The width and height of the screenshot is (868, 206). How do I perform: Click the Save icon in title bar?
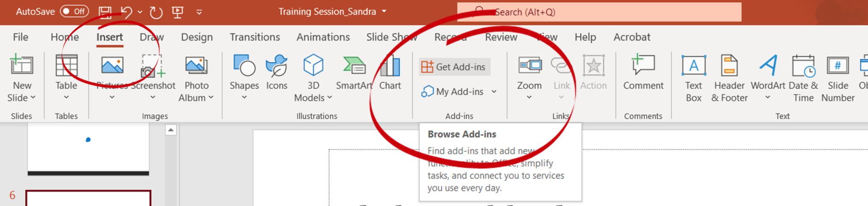(x=105, y=12)
